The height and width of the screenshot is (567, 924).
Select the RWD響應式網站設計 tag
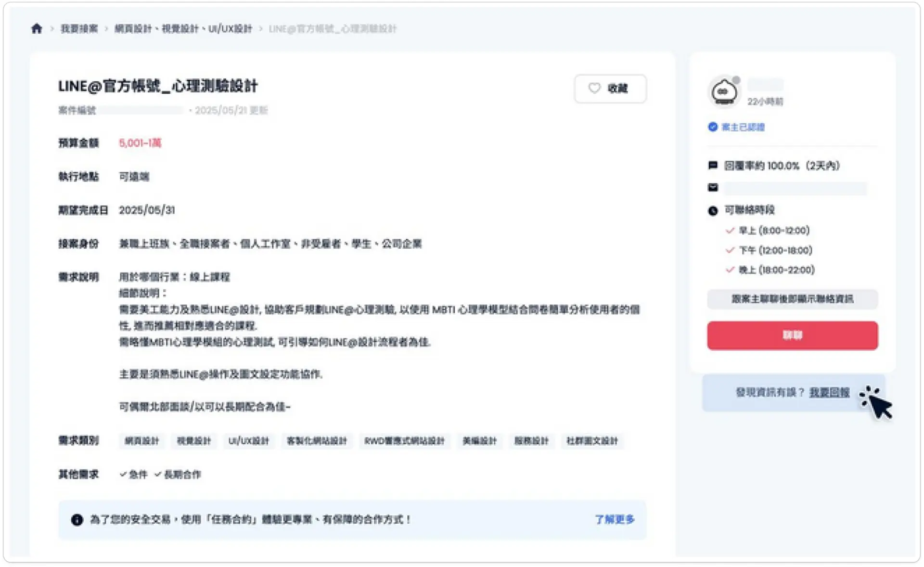point(404,441)
